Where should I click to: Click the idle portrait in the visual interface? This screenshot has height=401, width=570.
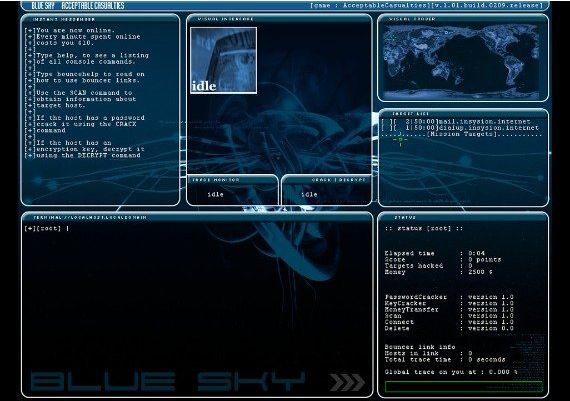[224, 60]
